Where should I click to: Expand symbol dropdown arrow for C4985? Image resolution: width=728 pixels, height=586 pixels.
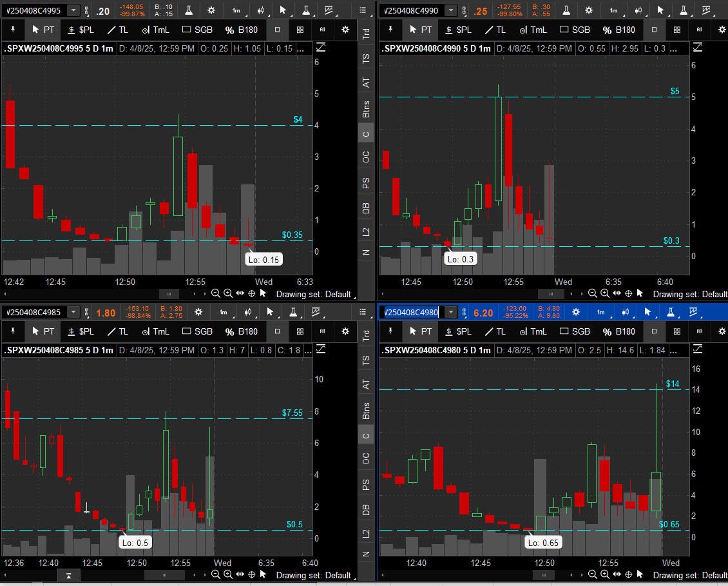(x=73, y=312)
